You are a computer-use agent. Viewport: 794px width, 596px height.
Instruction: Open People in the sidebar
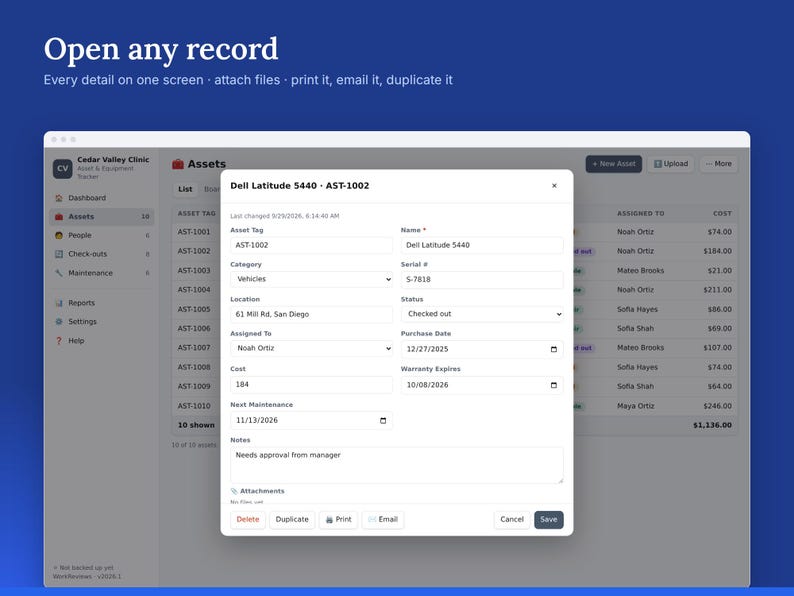(x=101, y=235)
